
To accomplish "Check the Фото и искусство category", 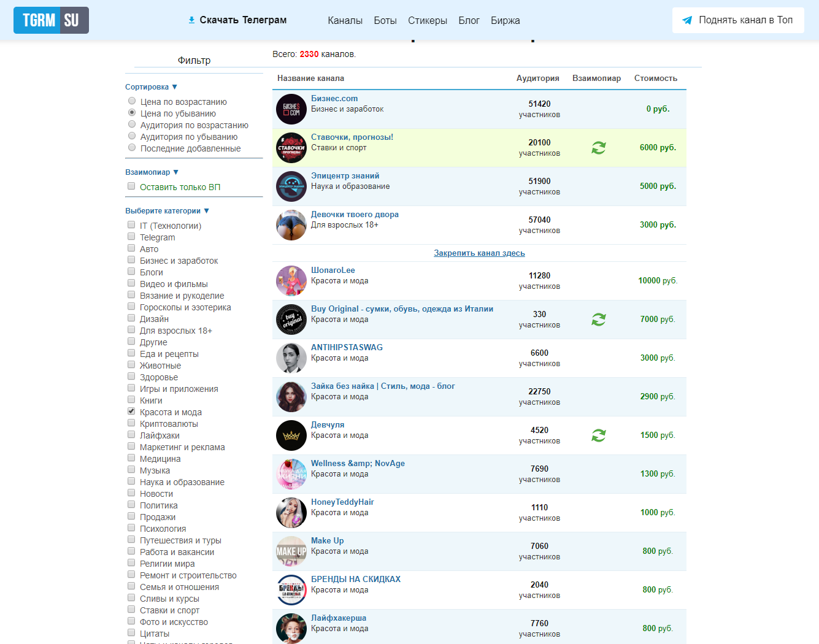I will pos(131,621).
